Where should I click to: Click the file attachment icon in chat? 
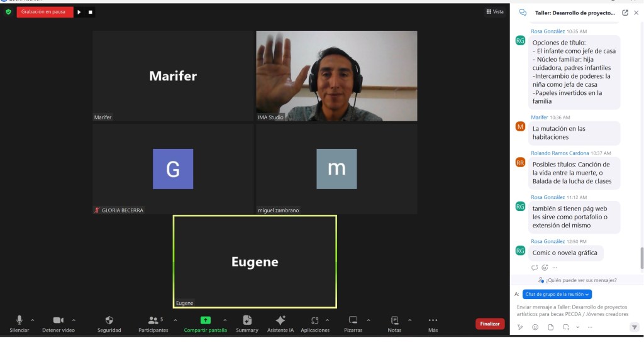(551, 327)
